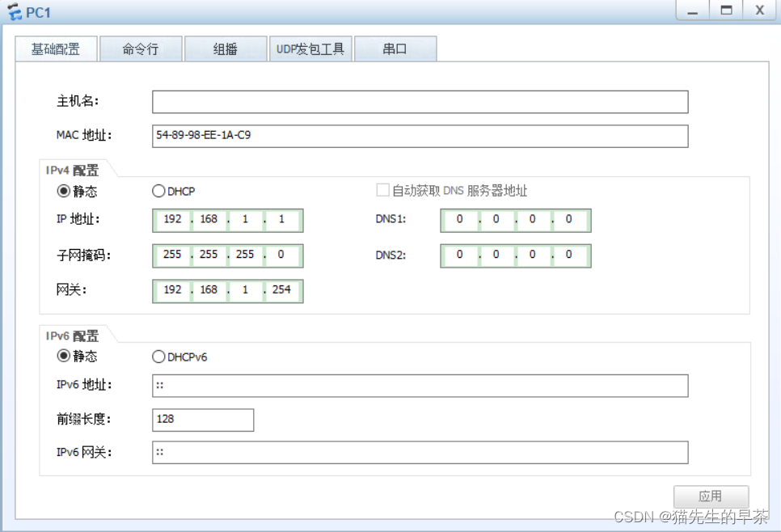
Task: Click the 子网掩码 label
Action: [84, 255]
